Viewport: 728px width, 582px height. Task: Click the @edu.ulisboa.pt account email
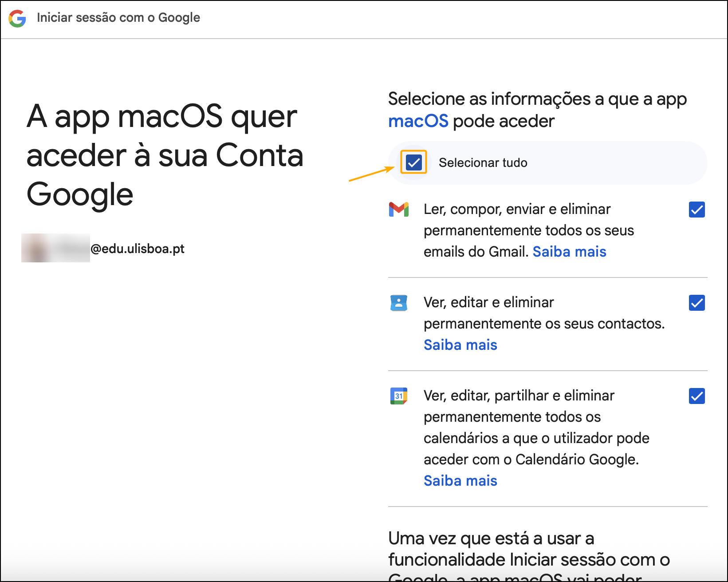[137, 249]
